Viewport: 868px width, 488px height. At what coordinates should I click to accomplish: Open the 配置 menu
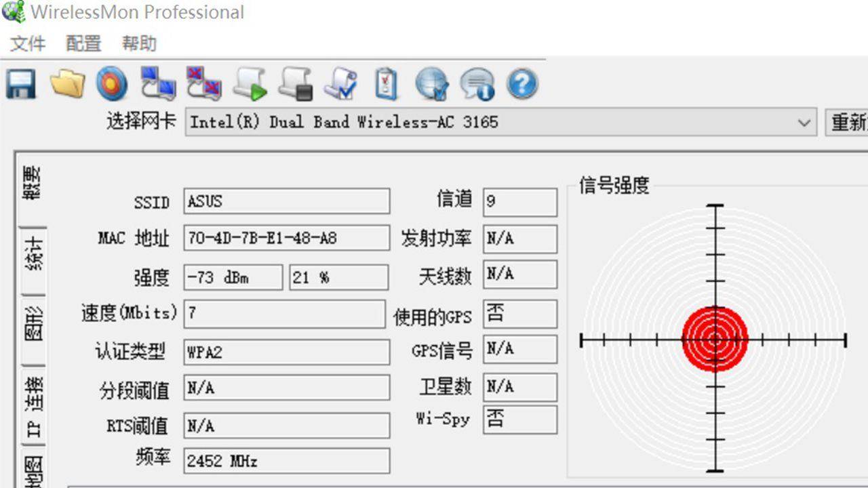[83, 43]
